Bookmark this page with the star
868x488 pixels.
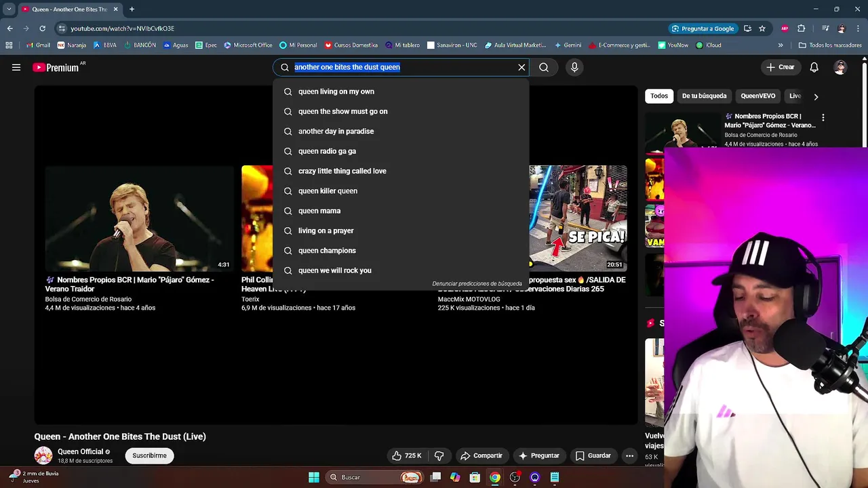click(762, 28)
